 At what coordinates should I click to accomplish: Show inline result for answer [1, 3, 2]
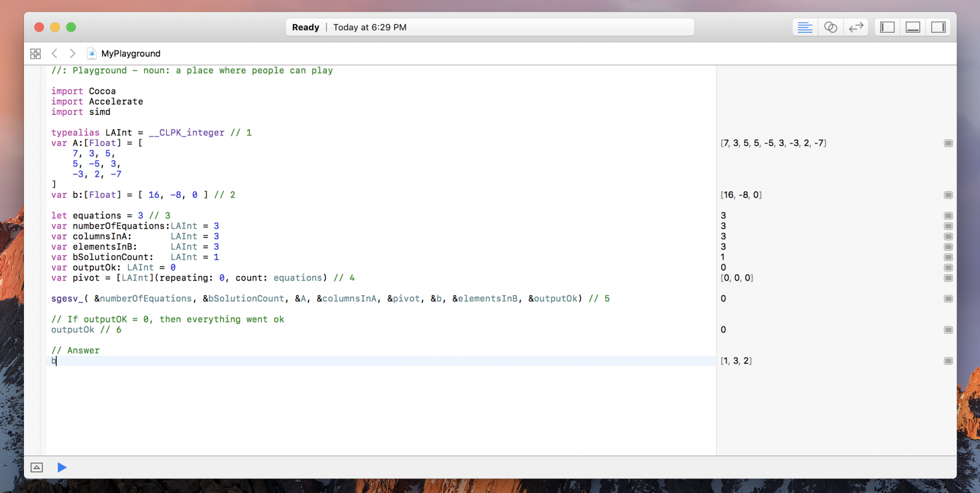click(x=948, y=361)
